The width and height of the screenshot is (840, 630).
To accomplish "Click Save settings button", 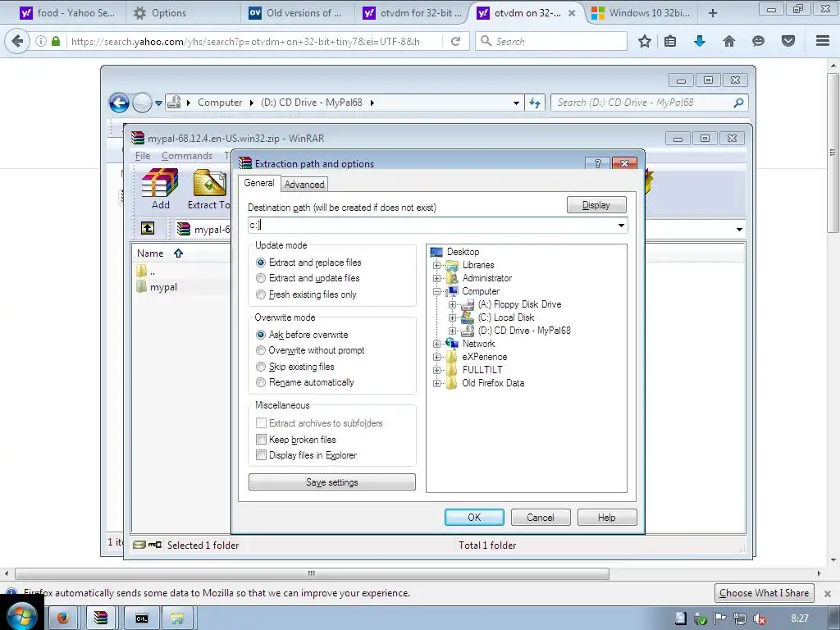I will pyautogui.click(x=332, y=482).
